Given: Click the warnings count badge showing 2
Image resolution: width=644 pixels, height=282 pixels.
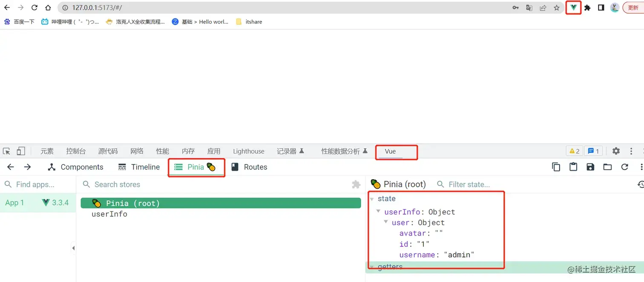Looking at the screenshot, I should pos(574,151).
